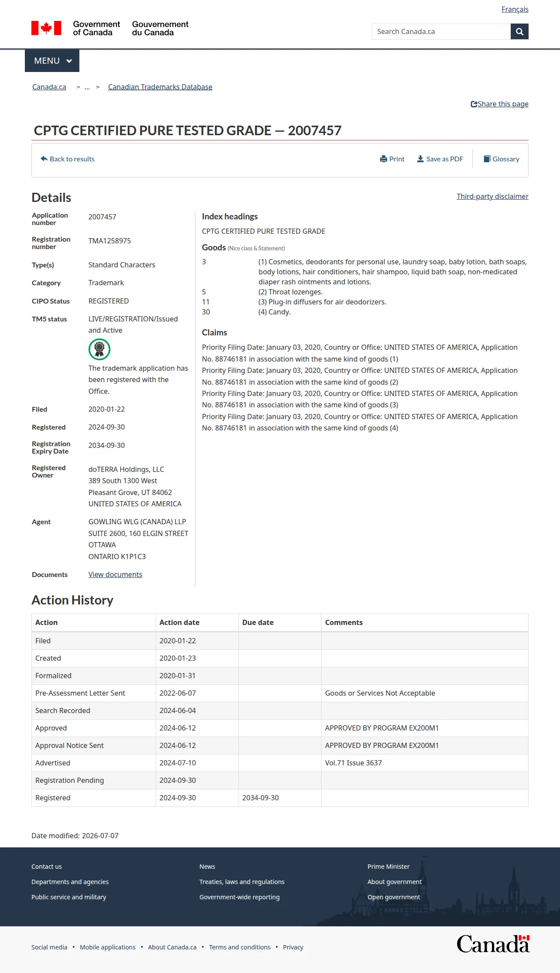Click the Standard Characters type value
The height and width of the screenshot is (973, 560).
[122, 265]
